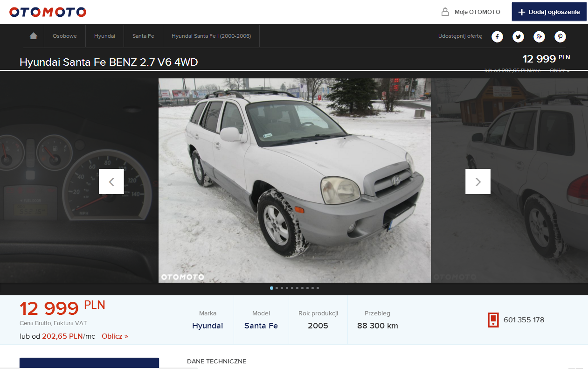The height and width of the screenshot is (369, 588).
Task: Click Santa Fe model value link
Action: point(261,326)
